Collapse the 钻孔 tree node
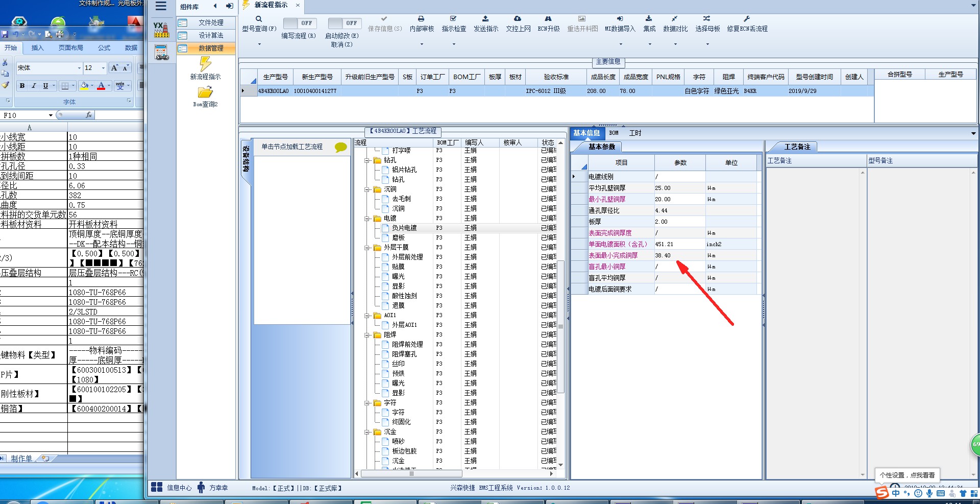 click(367, 160)
